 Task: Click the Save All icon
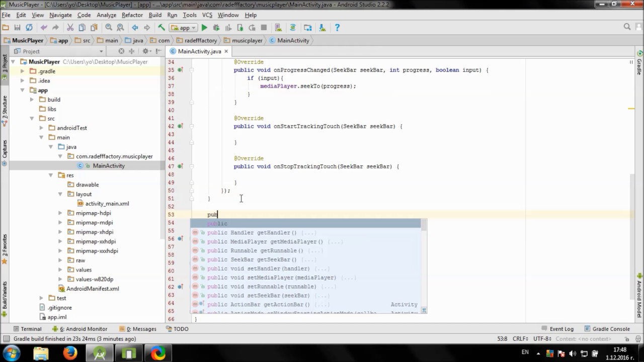[x=17, y=28]
